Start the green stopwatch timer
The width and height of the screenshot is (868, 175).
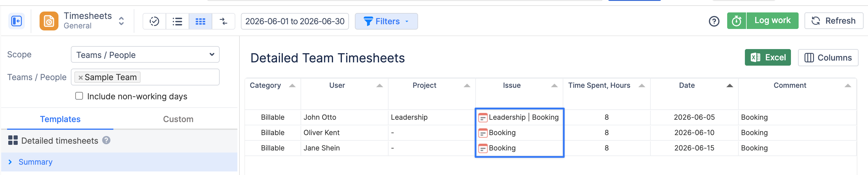pyautogui.click(x=737, y=21)
